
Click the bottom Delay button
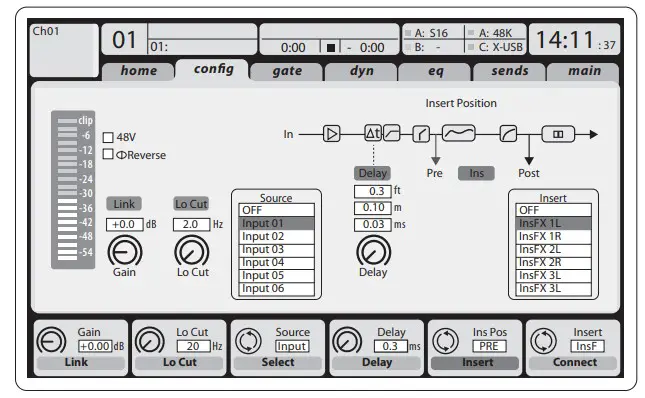(x=376, y=363)
